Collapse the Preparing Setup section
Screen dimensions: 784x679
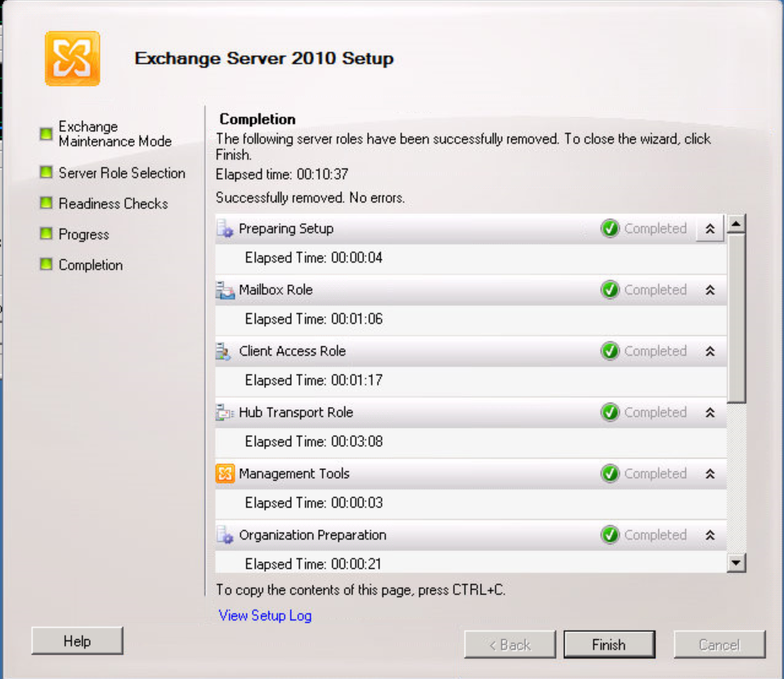[x=710, y=230]
